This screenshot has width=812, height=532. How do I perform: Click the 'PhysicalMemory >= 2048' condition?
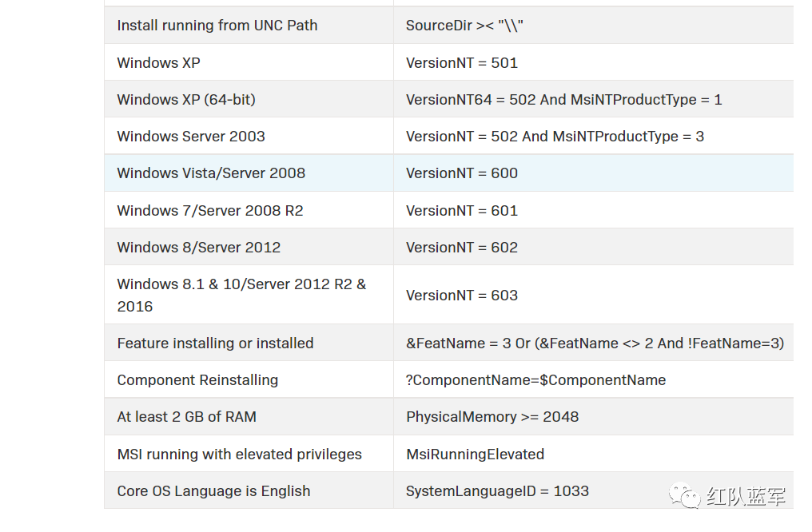tap(492, 417)
